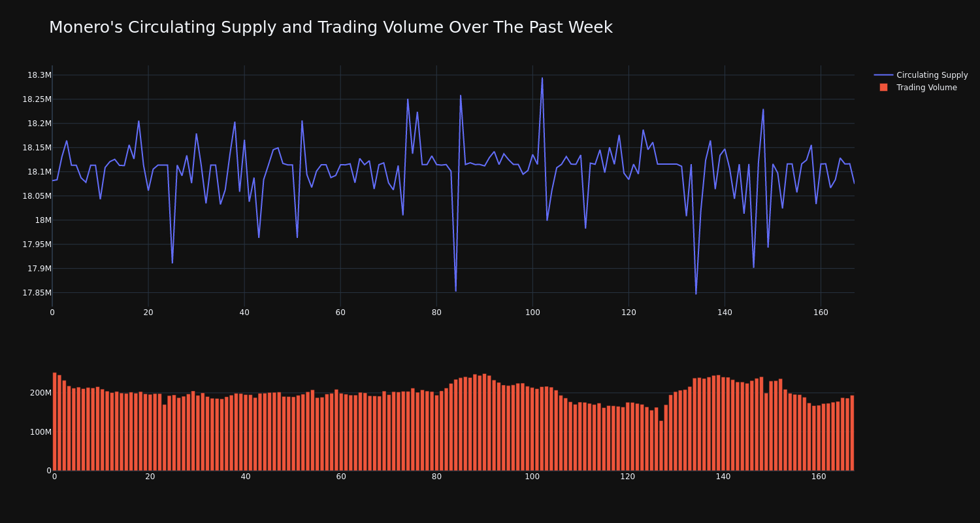This screenshot has width=980, height=523.
Task: Click the 18.25M y-axis label
Action: [37, 99]
